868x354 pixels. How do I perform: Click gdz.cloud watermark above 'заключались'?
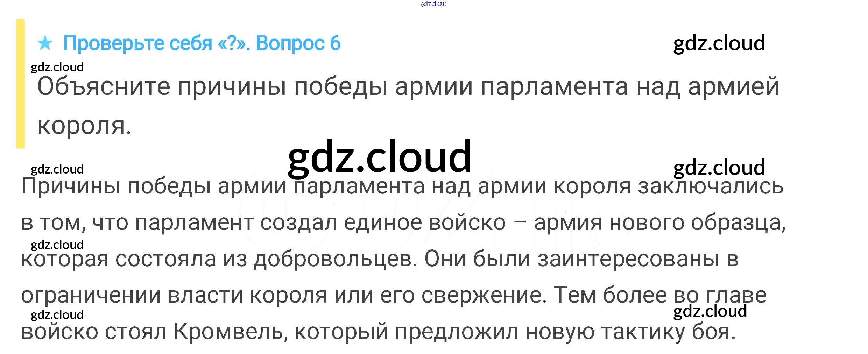click(x=719, y=168)
